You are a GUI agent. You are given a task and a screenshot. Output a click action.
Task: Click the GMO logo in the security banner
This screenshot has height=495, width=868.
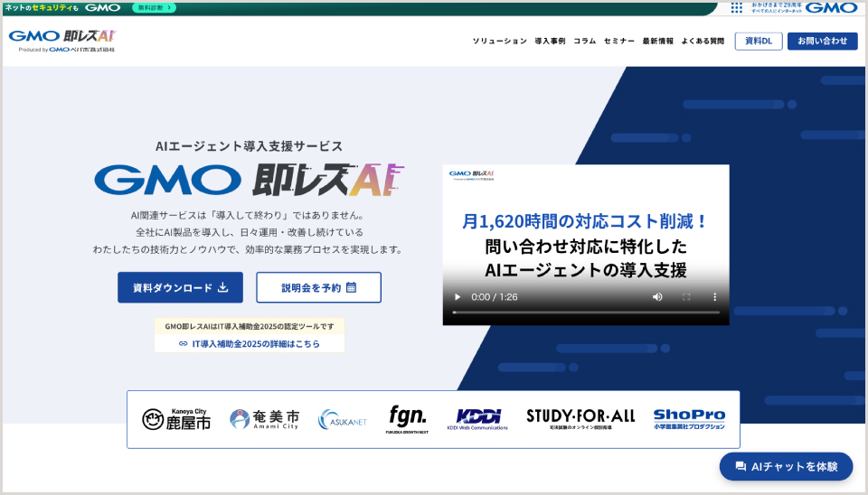102,8
